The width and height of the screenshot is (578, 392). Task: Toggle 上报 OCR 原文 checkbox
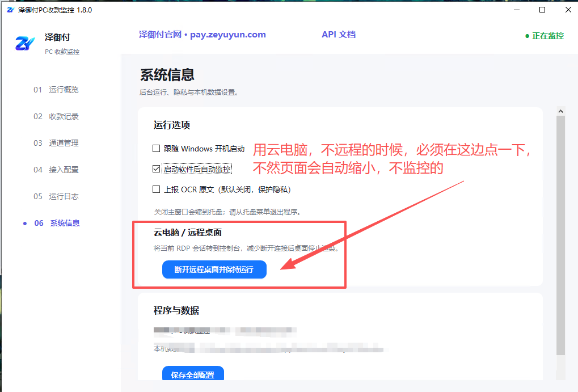[x=157, y=189]
